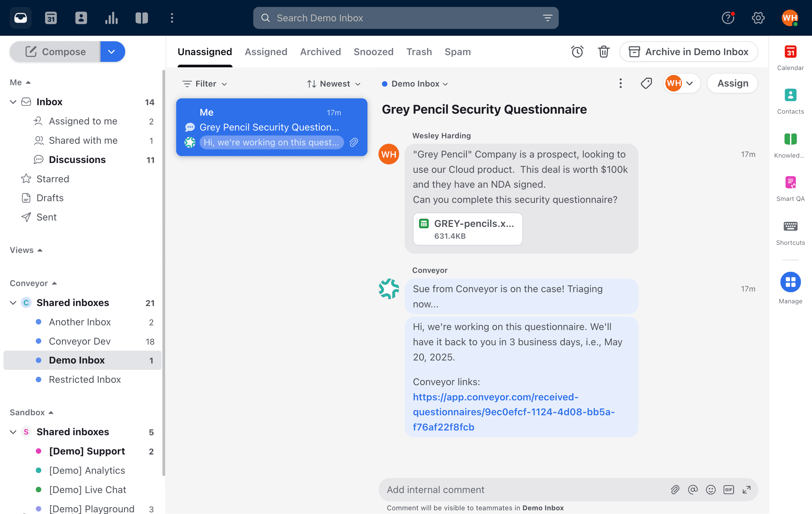The height and width of the screenshot is (514, 812).
Task: Switch to the Archived tab
Action: pos(320,52)
